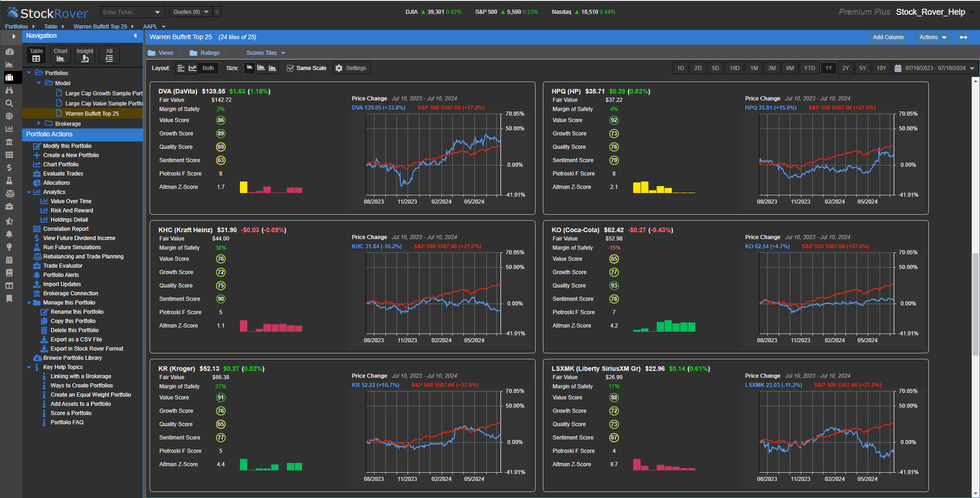The width and height of the screenshot is (980, 498).
Task: Select the portfolio briefcase icon in left sidebar
Action: pyautogui.click(x=9, y=77)
